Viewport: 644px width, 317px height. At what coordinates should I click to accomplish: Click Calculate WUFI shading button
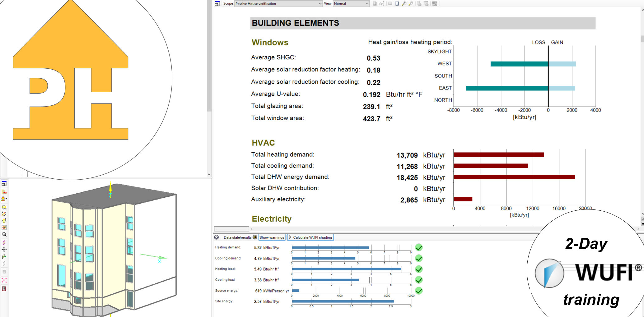(x=310, y=237)
